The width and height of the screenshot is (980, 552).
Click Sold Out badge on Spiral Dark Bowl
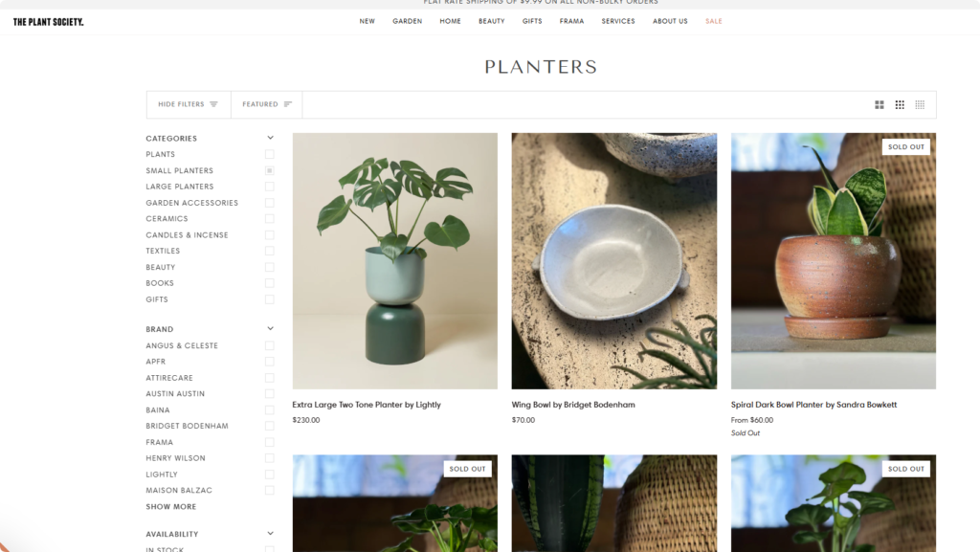tap(905, 146)
